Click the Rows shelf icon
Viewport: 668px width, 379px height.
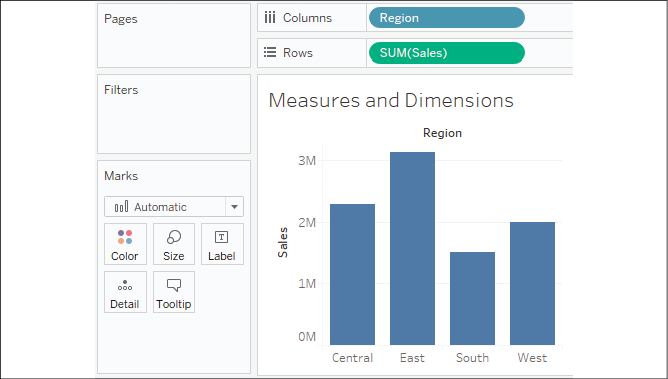pyautogui.click(x=270, y=52)
